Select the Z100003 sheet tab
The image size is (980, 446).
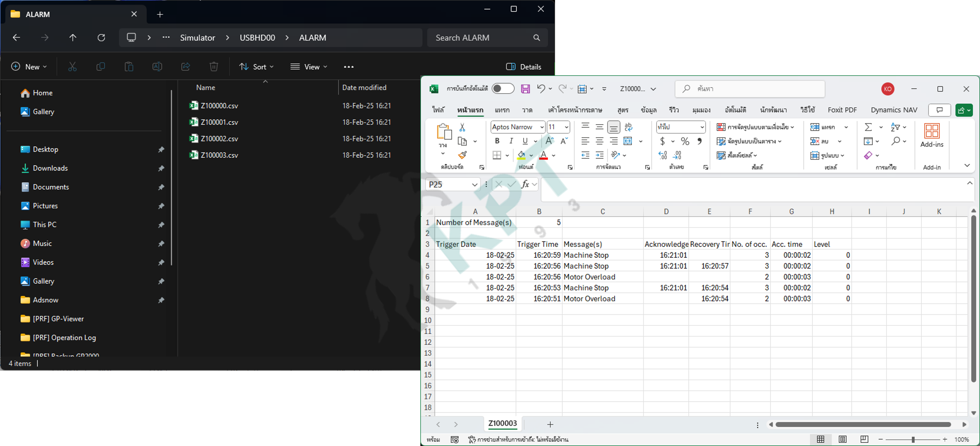502,423
